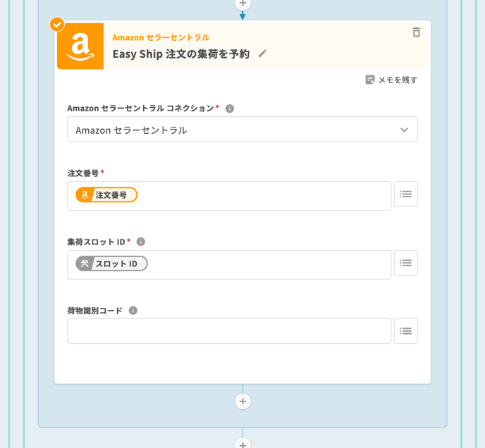Click the orange Amazon logo icon
The width and height of the screenshot is (485, 448).
coord(80,46)
